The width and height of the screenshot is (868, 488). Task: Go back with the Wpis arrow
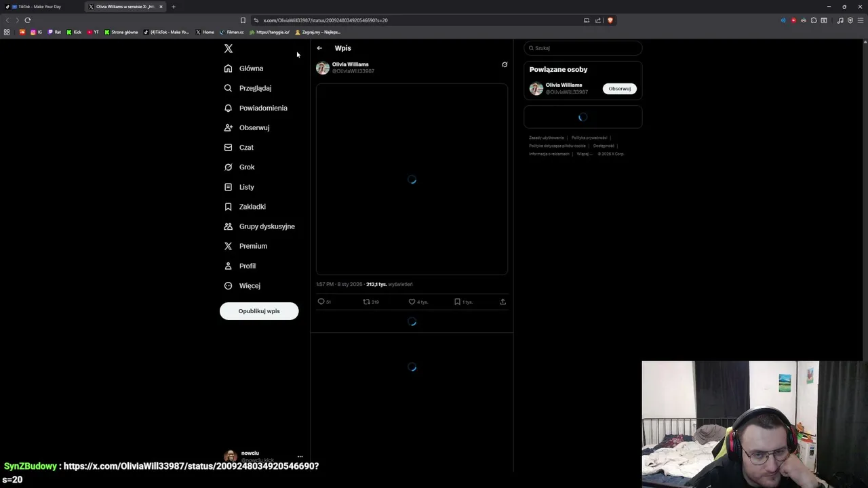319,48
